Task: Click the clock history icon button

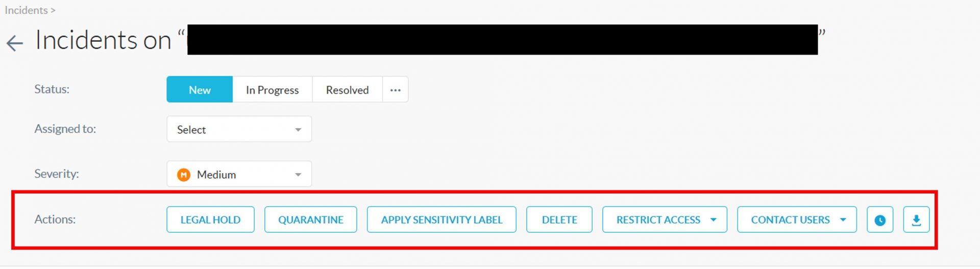Action: pyautogui.click(x=879, y=220)
